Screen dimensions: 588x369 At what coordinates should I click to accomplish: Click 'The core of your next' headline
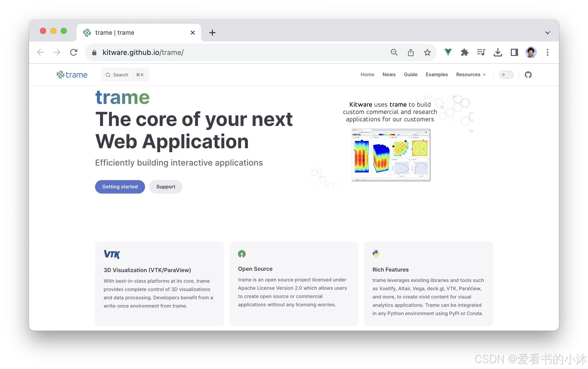point(194,119)
